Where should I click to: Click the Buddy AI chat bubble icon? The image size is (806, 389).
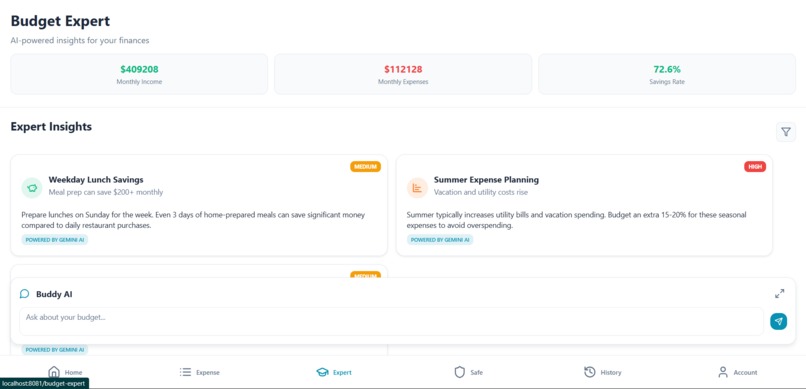(x=24, y=294)
